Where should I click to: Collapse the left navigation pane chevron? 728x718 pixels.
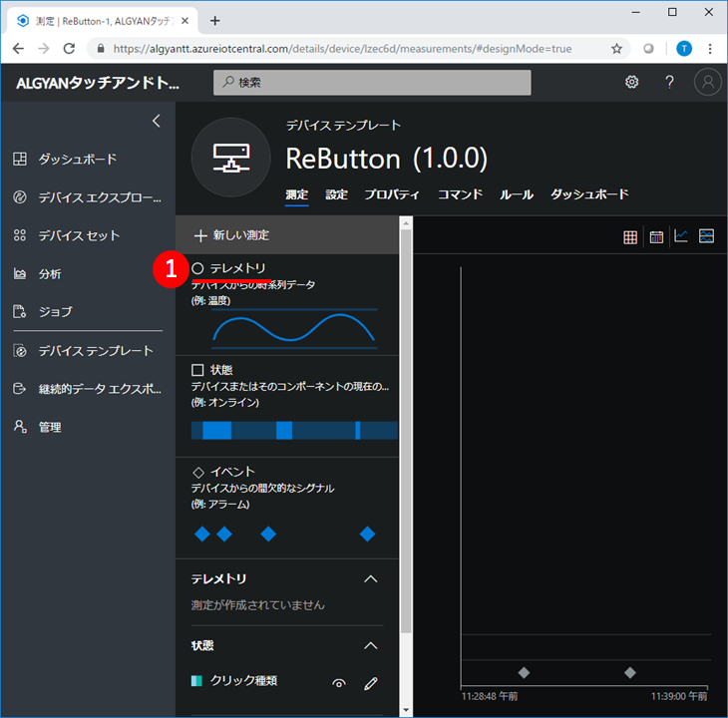[157, 121]
